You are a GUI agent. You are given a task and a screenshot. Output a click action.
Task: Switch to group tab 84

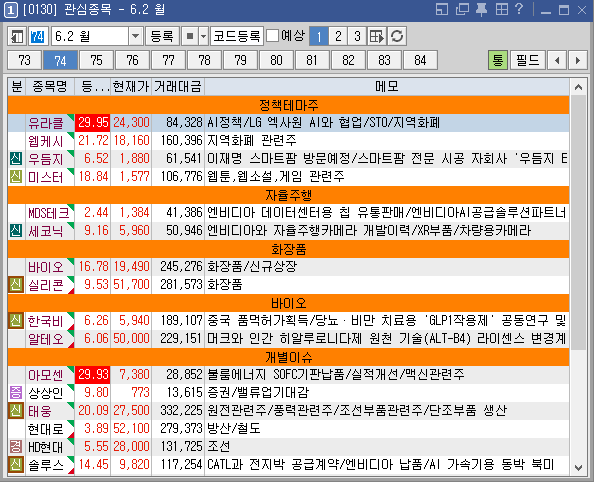tap(420, 60)
